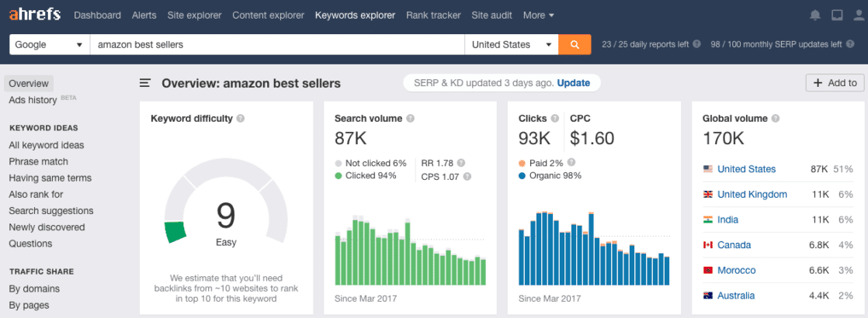Screen dimensions: 868x318
Task: Click the Morocco flag icon
Action: [707, 271]
